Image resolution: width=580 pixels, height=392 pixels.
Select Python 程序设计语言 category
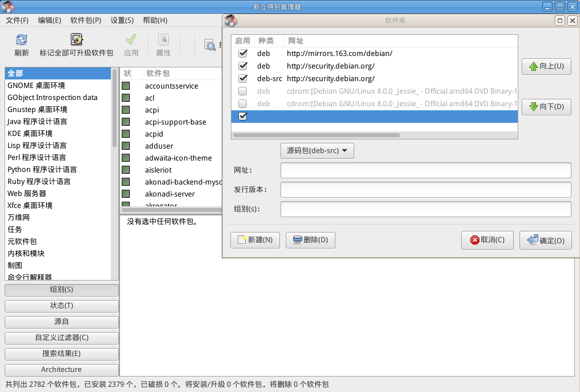[58, 169]
